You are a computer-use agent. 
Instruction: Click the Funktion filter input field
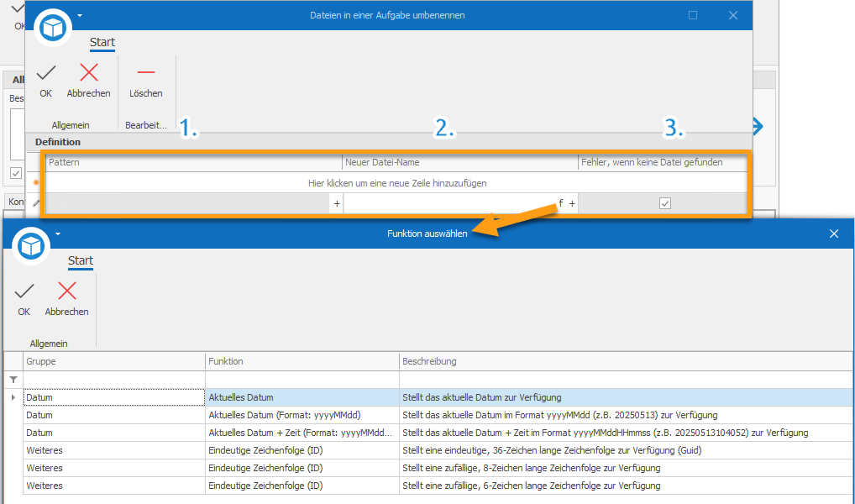click(302, 380)
